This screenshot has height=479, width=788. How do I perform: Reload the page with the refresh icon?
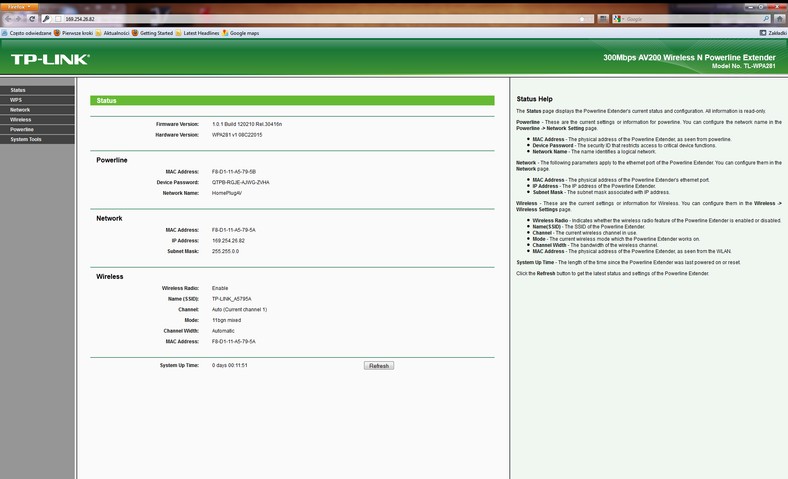pos(33,19)
